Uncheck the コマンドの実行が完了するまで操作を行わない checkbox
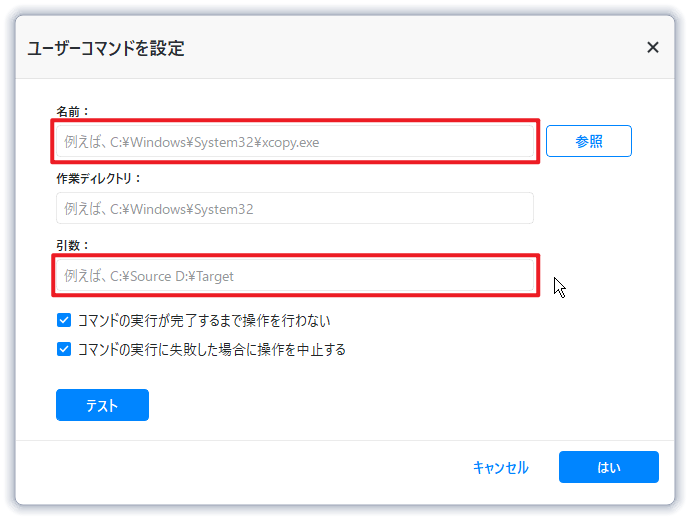Image resolution: width=690 pixels, height=520 pixels. point(64,321)
